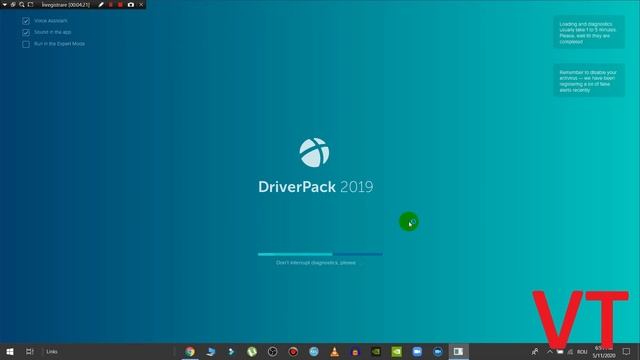Viewport: 640px width, 360px height.
Task: Click the people icon in system tray
Action: [x=535, y=351]
